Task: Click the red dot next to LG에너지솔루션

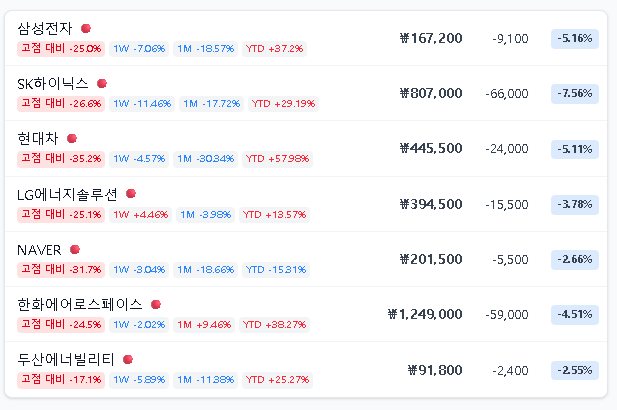Action: click(131, 194)
